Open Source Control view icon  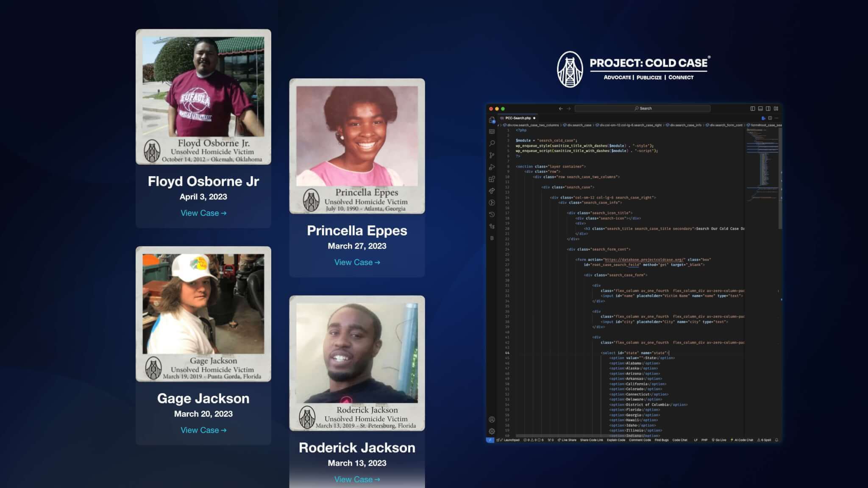[x=492, y=155]
